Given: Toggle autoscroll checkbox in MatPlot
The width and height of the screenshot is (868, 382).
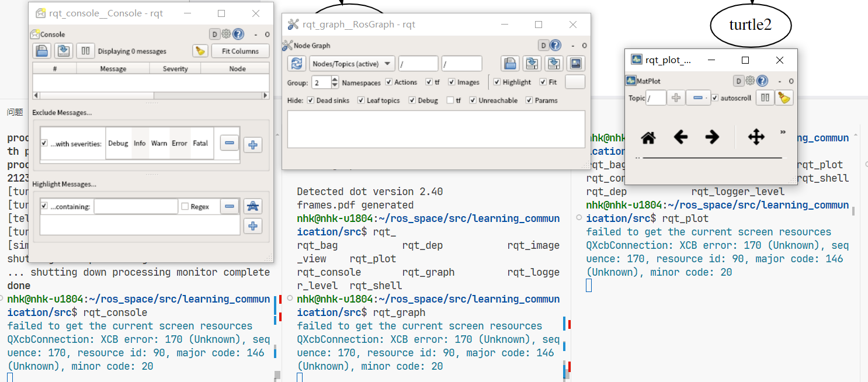Looking at the screenshot, I should click(x=715, y=98).
